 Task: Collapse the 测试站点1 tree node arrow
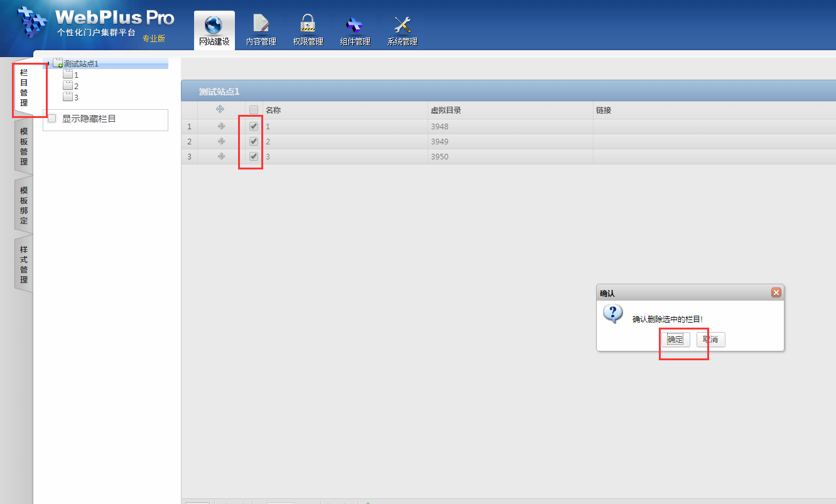pos(48,63)
